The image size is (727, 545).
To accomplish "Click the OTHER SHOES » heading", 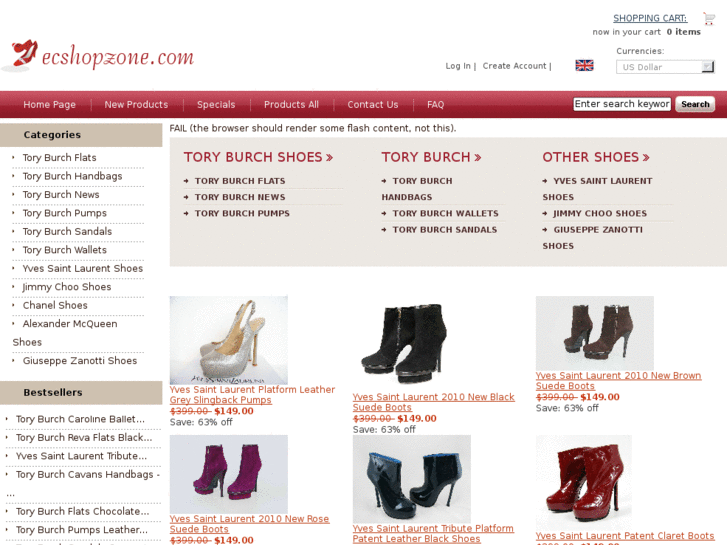I will point(596,157).
